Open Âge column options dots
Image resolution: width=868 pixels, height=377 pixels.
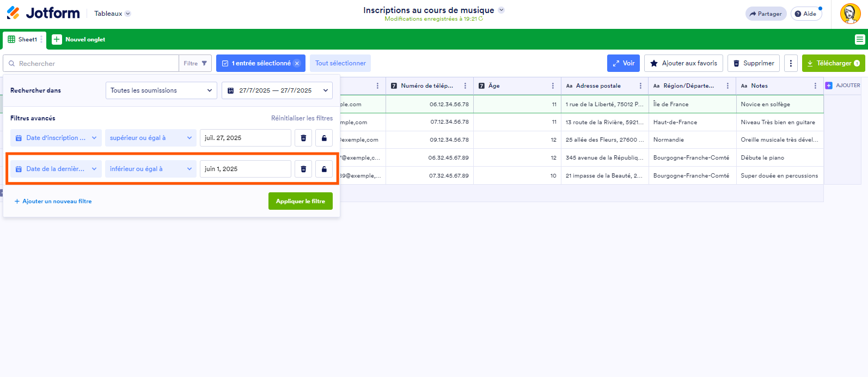(x=553, y=86)
